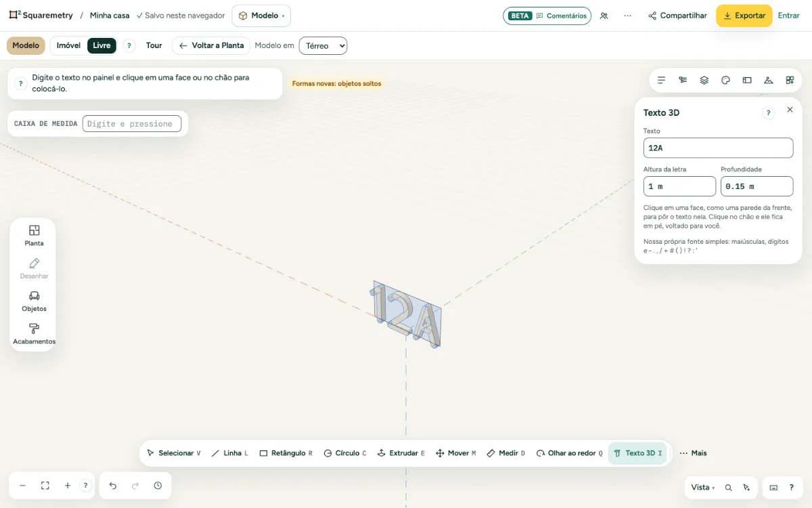Click the Exportar button
Screen dimensions: 812x508
pos(744,16)
